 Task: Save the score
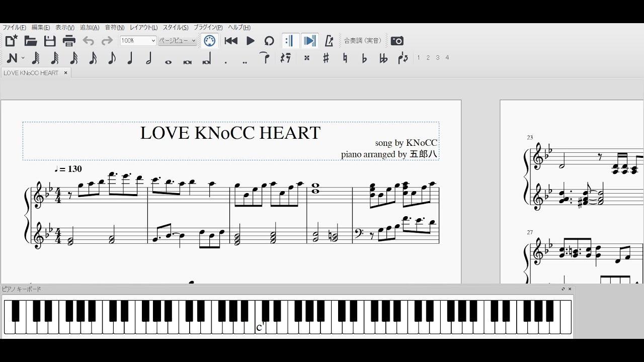coord(50,41)
